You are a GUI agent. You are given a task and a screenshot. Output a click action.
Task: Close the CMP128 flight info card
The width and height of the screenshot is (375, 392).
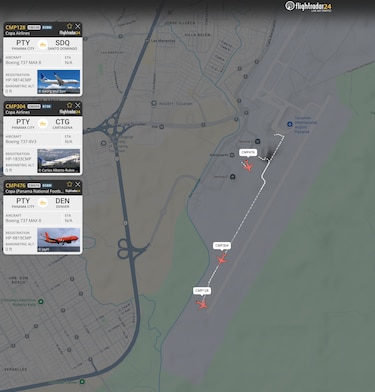77,26
